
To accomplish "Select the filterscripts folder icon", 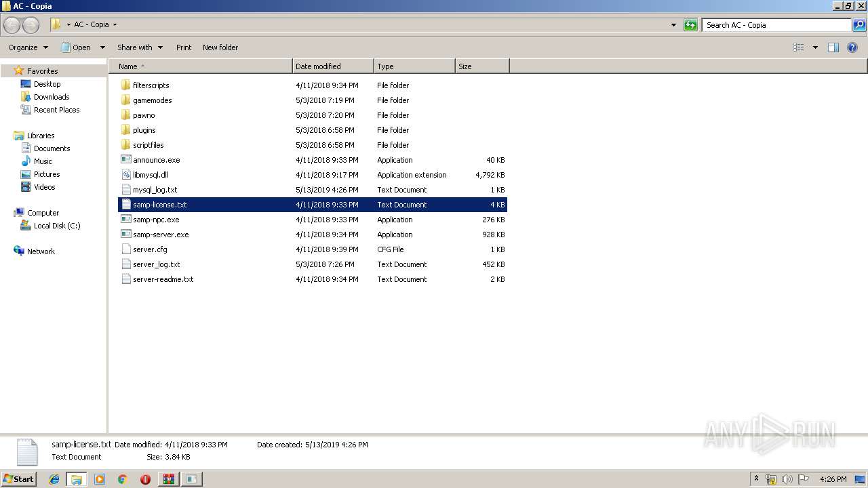I will click(x=125, y=85).
